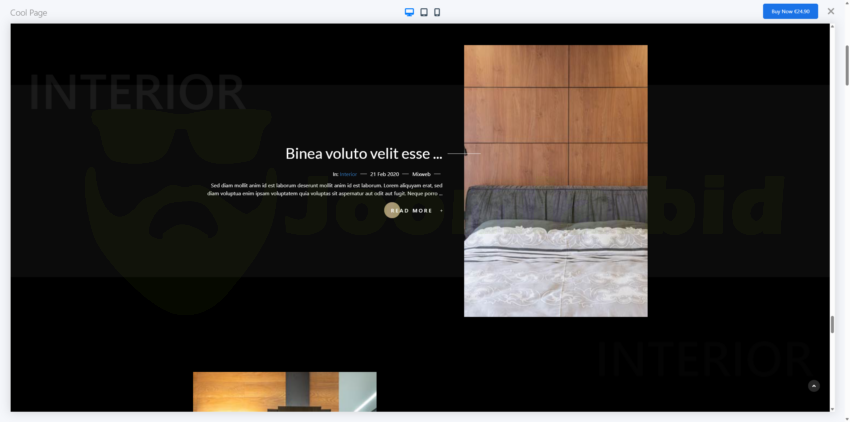Click the Buy Now €24.90 button
This screenshot has height=422, width=850.
pyautogui.click(x=790, y=12)
